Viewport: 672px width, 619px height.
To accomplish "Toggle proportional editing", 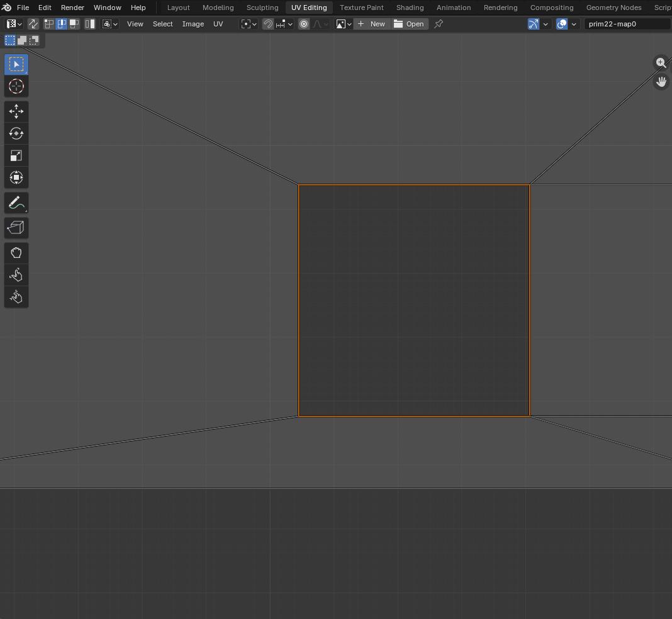I will point(304,24).
